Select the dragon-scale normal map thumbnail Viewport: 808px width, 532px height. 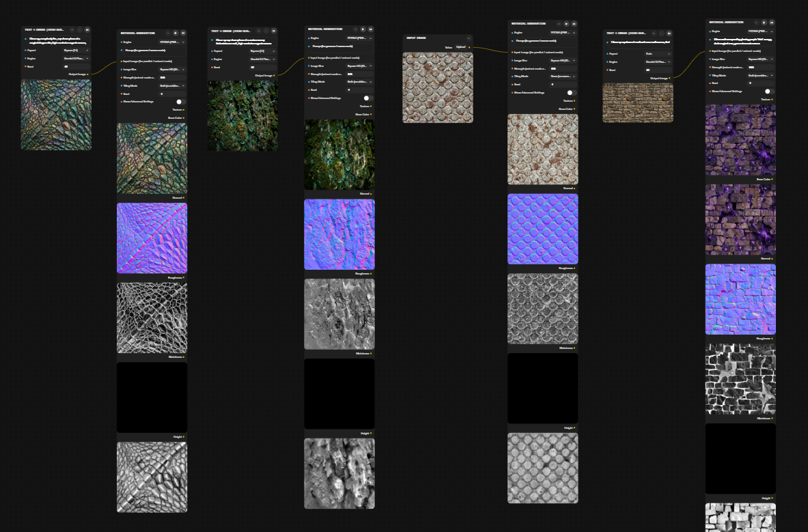tap(152, 238)
